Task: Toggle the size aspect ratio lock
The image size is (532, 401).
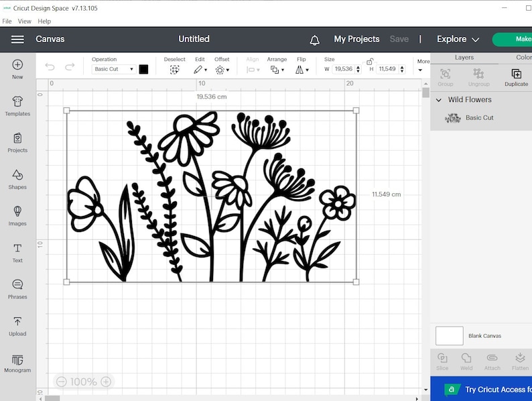Action: tap(369, 62)
